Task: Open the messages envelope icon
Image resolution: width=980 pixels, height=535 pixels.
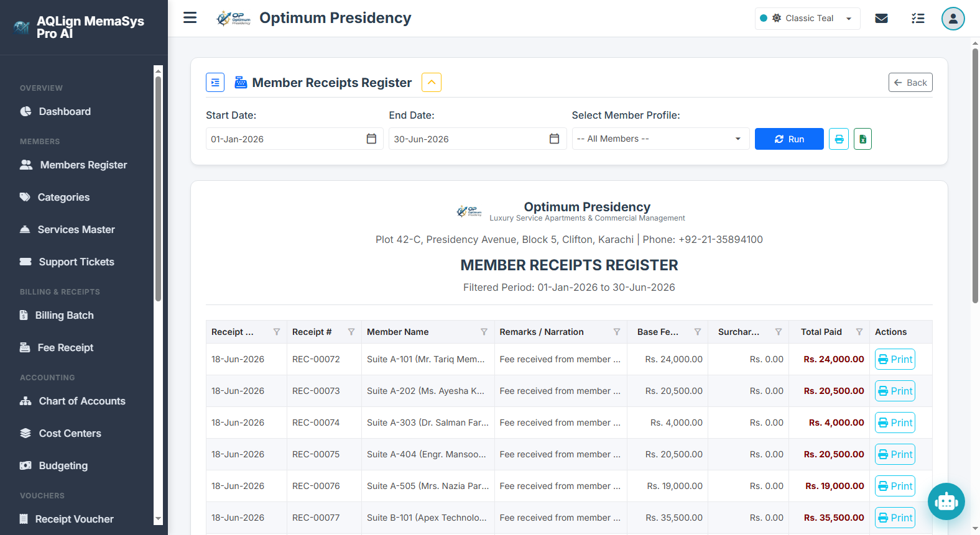Action: click(x=881, y=18)
